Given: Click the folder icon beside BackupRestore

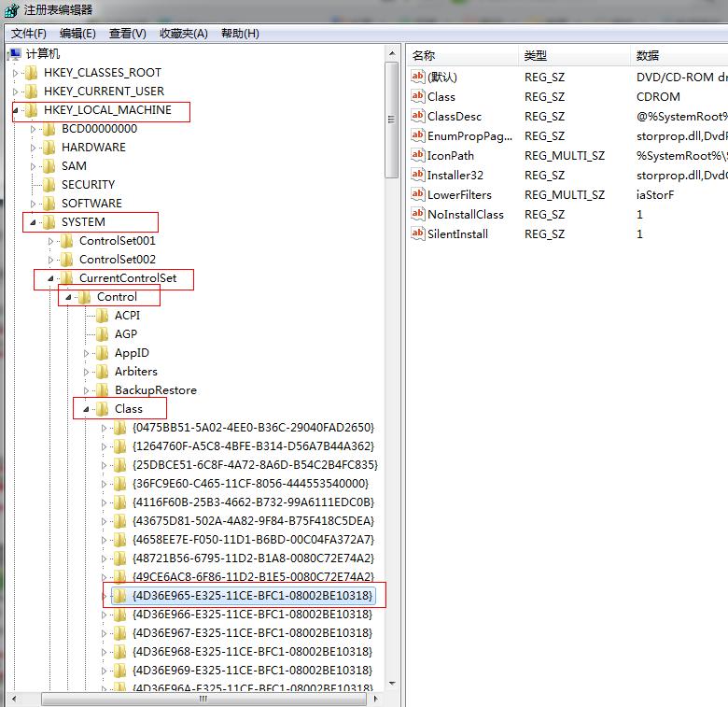Looking at the screenshot, I should 103,390.
